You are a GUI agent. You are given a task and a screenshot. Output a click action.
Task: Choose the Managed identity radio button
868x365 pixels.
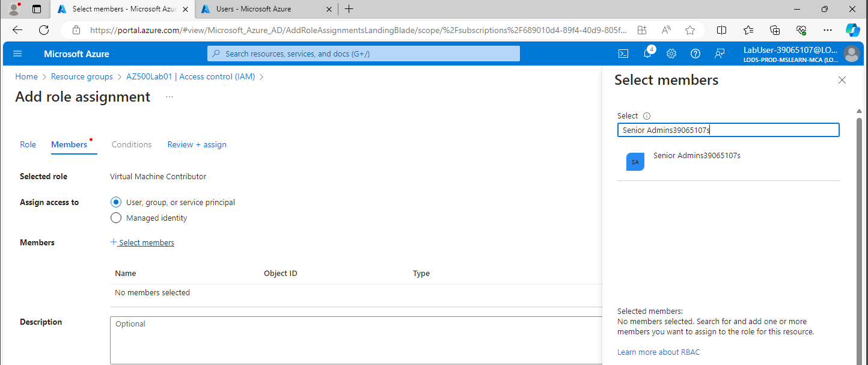click(117, 218)
